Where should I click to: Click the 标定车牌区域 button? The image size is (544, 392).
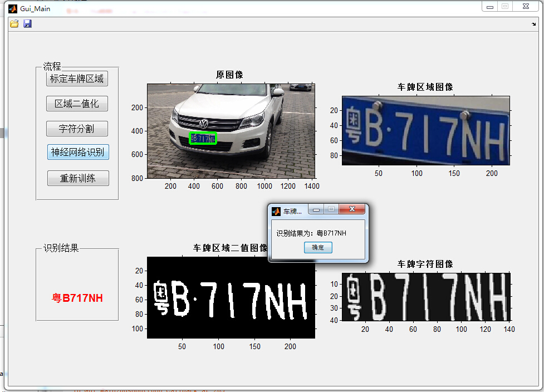[77, 79]
